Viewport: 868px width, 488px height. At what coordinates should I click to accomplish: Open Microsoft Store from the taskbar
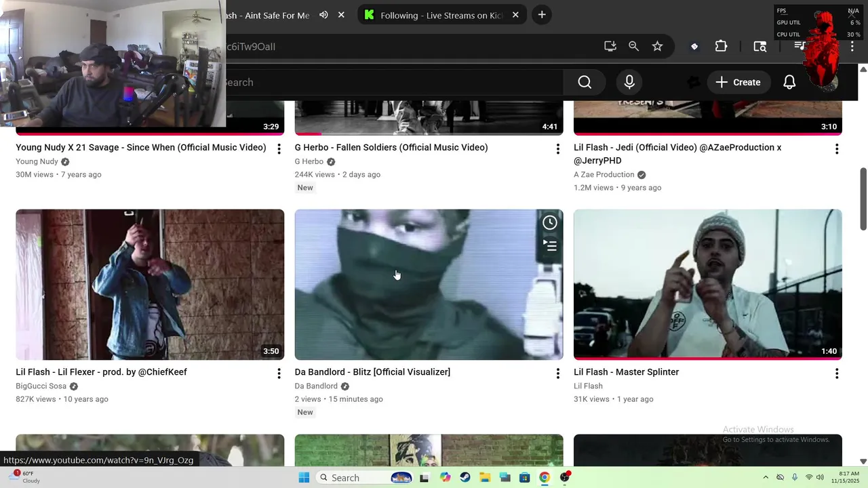pos(524,478)
